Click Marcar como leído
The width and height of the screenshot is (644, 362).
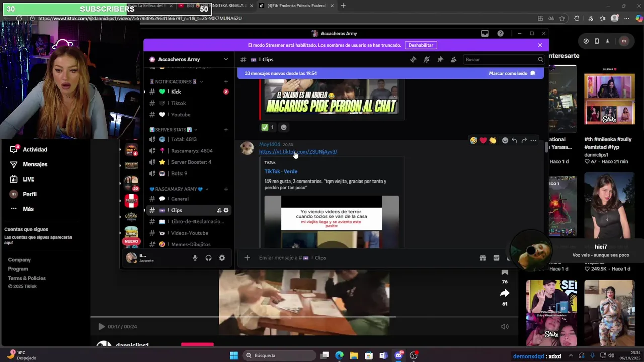(x=512, y=73)
